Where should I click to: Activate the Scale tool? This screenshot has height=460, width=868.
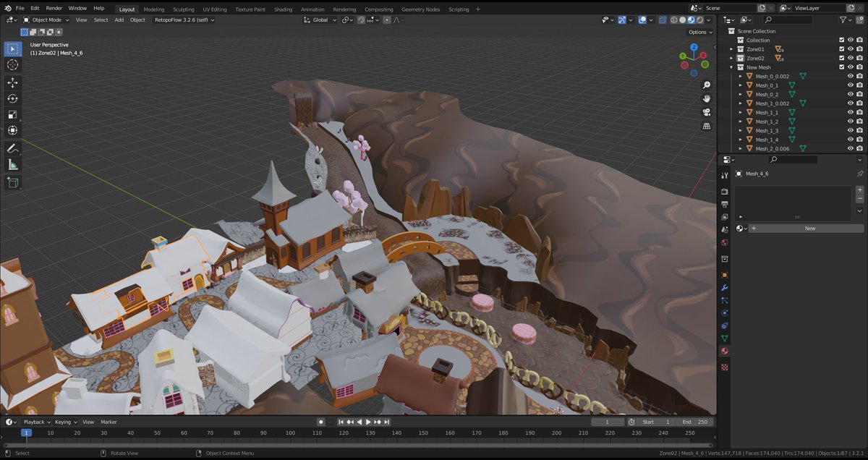(12, 114)
